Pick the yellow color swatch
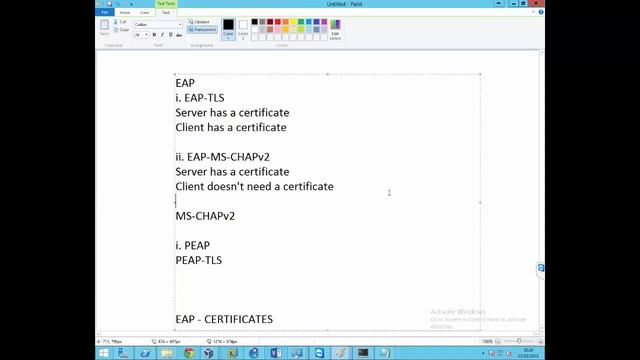Image resolution: width=640 pixels, height=360 pixels. coord(293,22)
